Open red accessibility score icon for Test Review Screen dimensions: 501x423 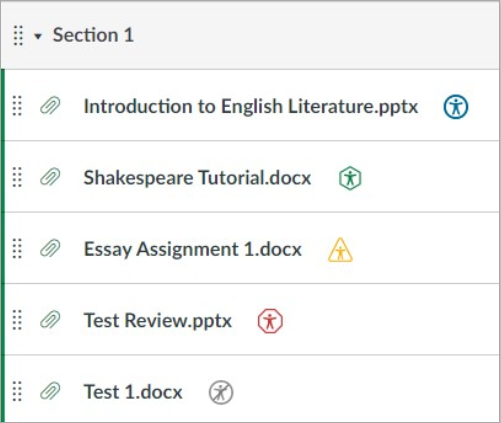pyautogui.click(x=270, y=321)
